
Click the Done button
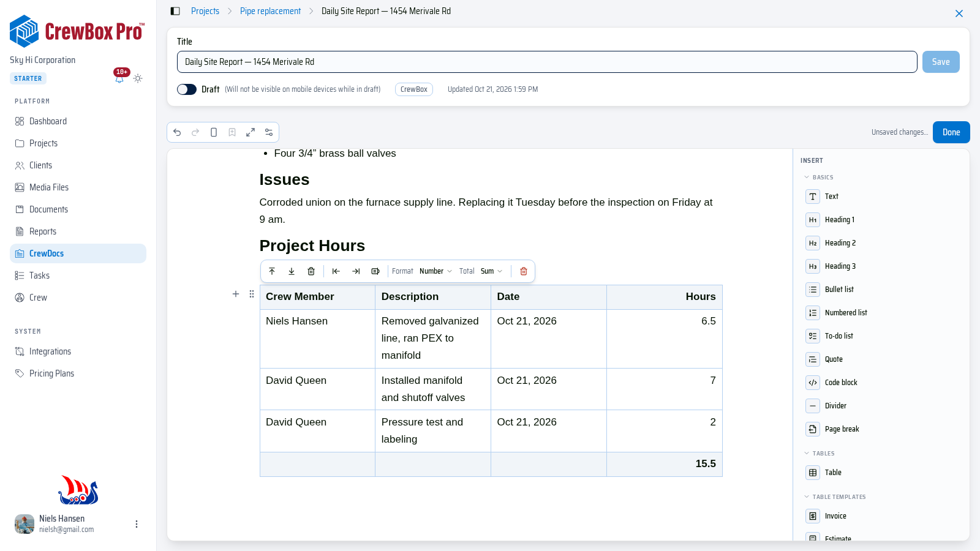[951, 132]
